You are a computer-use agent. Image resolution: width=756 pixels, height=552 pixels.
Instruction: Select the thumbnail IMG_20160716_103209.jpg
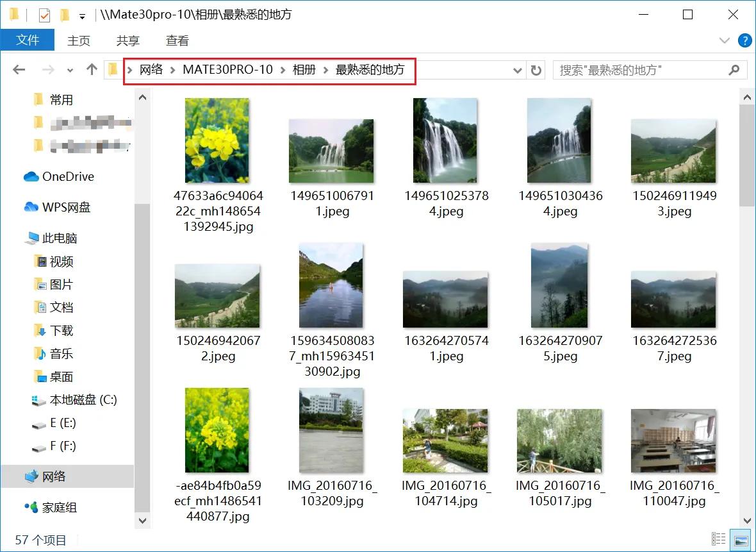click(331, 430)
